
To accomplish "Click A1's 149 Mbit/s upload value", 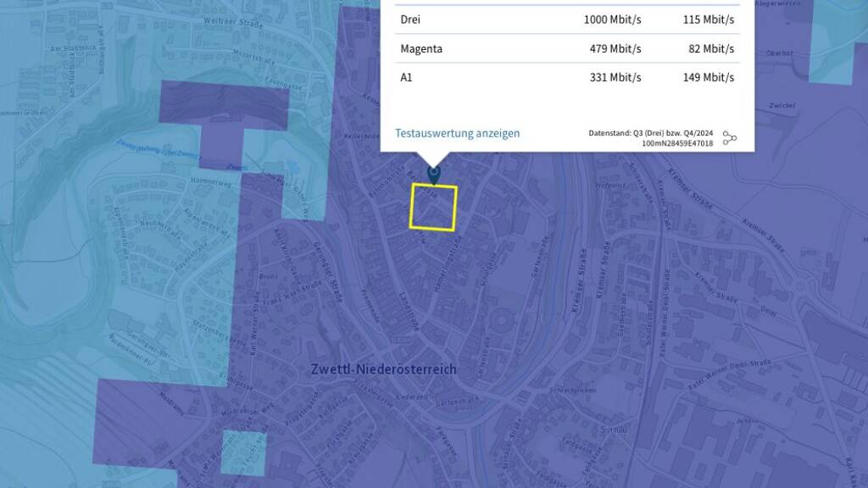I will [708, 77].
